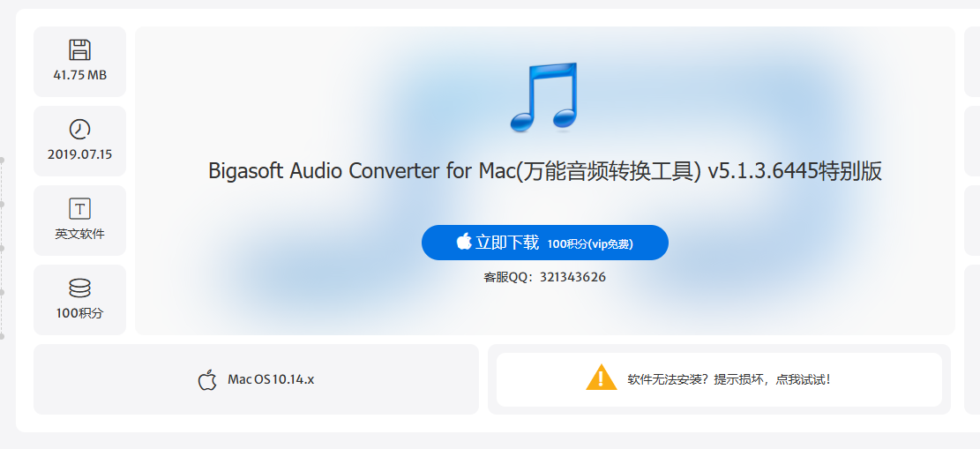The height and width of the screenshot is (449, 980).
Task: Open the 软件无法安装?提示损坏 help link
Action: tap(729, 379)
